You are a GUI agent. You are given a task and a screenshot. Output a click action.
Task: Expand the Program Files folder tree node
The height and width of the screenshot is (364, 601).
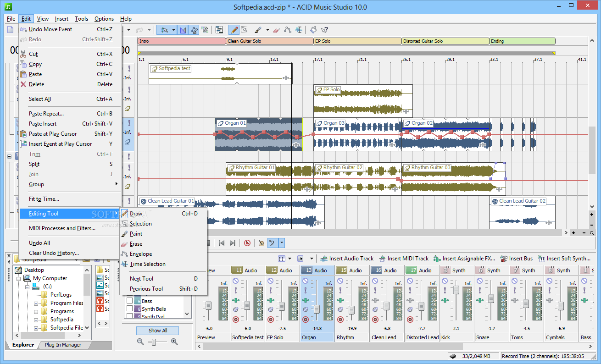coord(36,303)
